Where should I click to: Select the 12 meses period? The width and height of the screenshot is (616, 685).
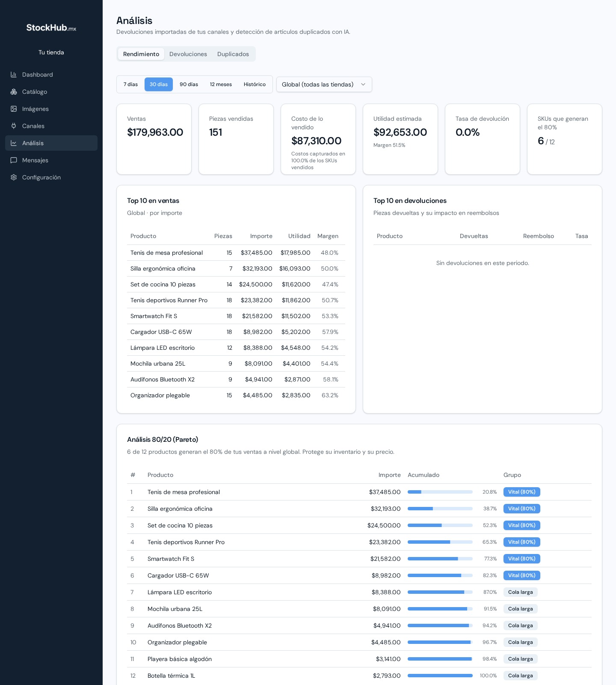point(221,84)
